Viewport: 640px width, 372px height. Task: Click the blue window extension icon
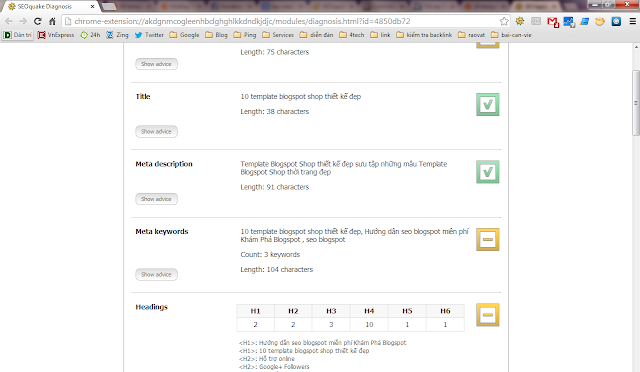(584, 21)
